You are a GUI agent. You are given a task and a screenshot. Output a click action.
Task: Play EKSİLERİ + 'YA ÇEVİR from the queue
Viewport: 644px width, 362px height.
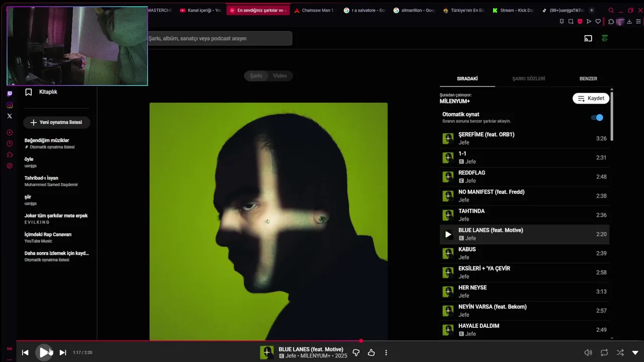pos(524,272)
